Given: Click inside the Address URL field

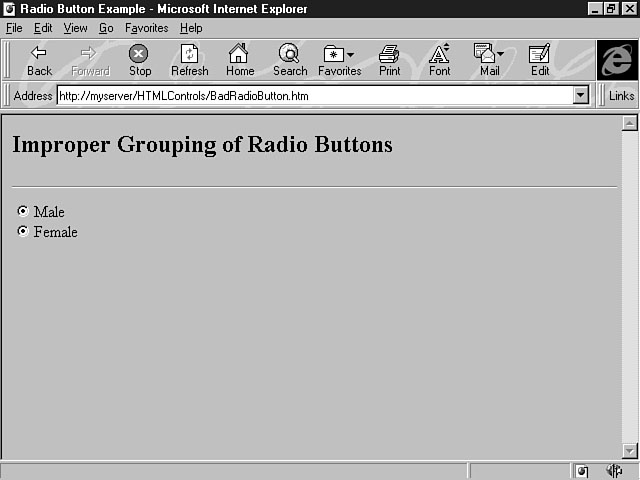Looking at the screenshot, I should click(x=310, y=96).
